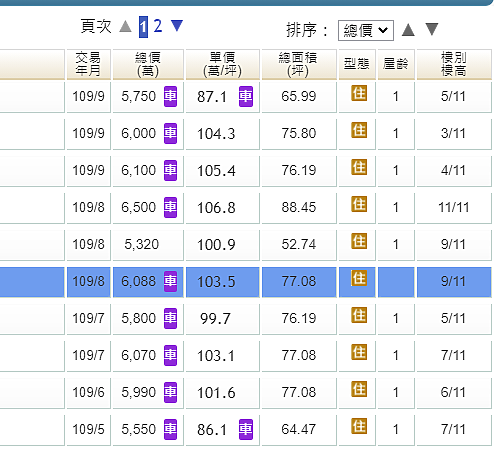Click parking icon next to unit price 86.1
Viewport: 494px width, 450px height.
pos(246,429)
